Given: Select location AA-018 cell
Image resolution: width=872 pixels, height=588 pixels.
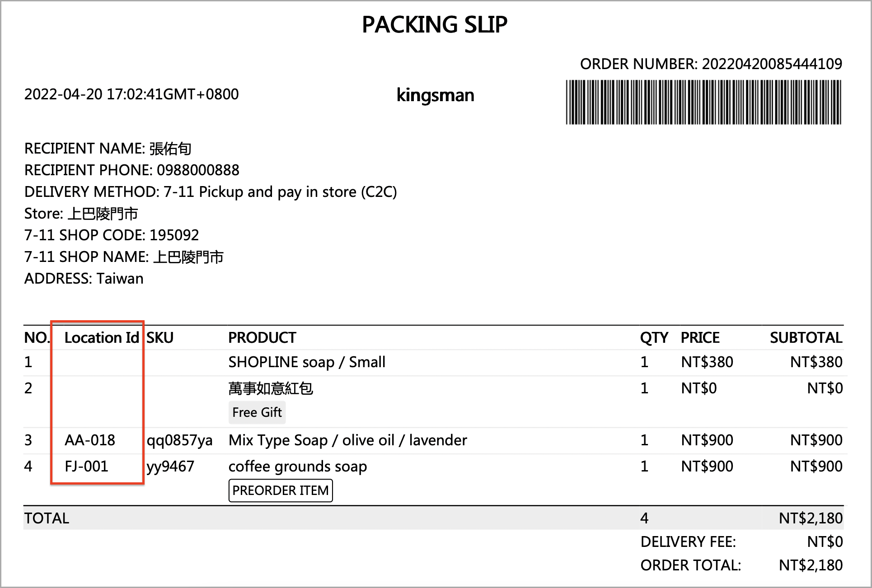Looking at the screenshot, I should tap(90, 440).
